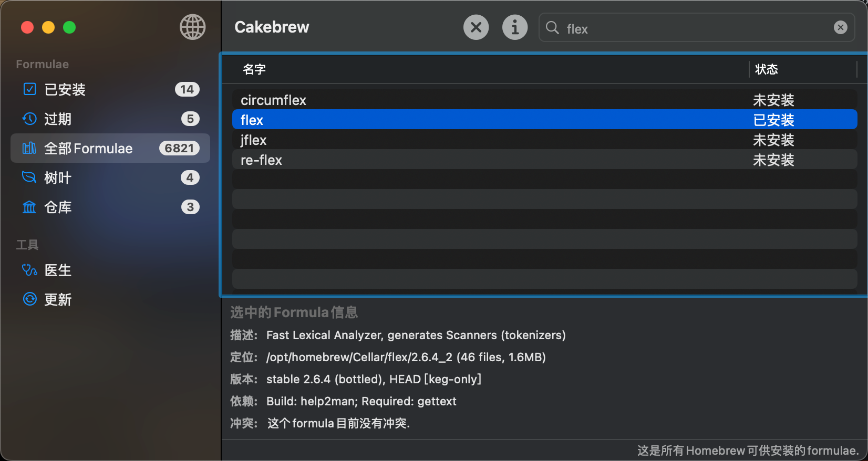Open the 仓库 sidebar section
The width and height of the screenshot is (868, 461).
(110, 207)
